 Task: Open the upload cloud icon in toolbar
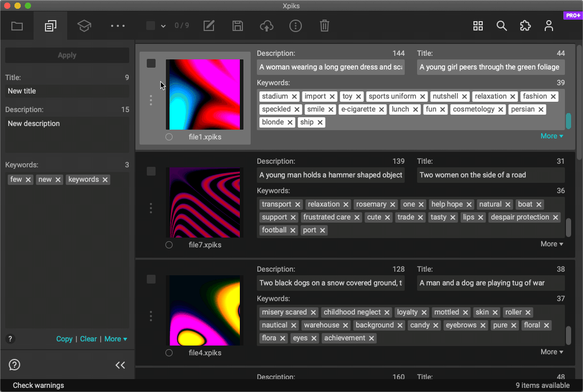tap(266, 26)
